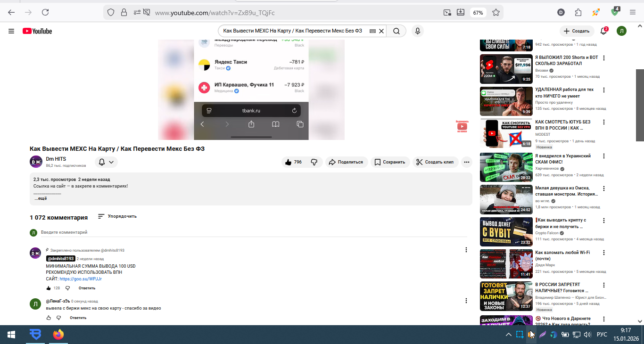The width and height of the screenshot is (644, 344).
Task: Open the volume speaker tray icon
Action: click(x=587, y=335)
